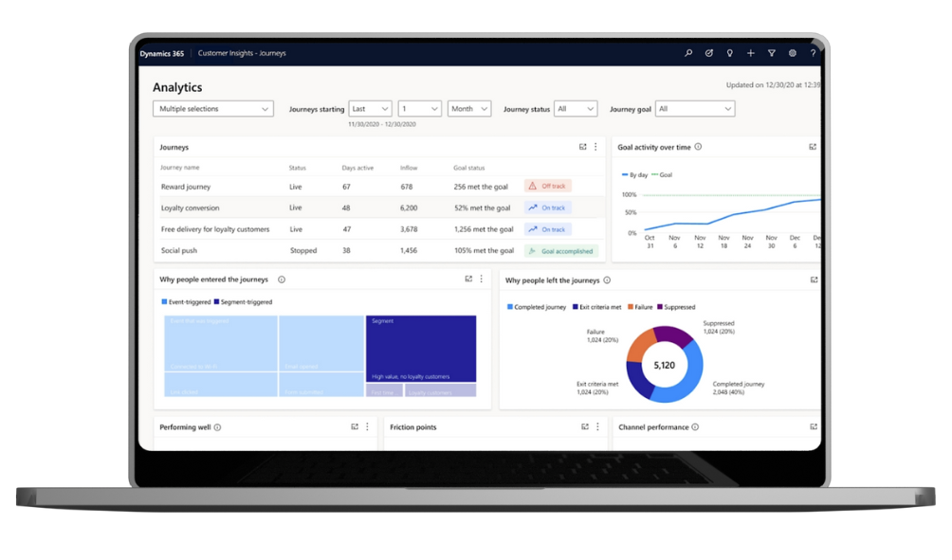The height and width of the screenshot is (560, 952).
Task: Click the search icon in top bar
Action: (x=688, y=54)
